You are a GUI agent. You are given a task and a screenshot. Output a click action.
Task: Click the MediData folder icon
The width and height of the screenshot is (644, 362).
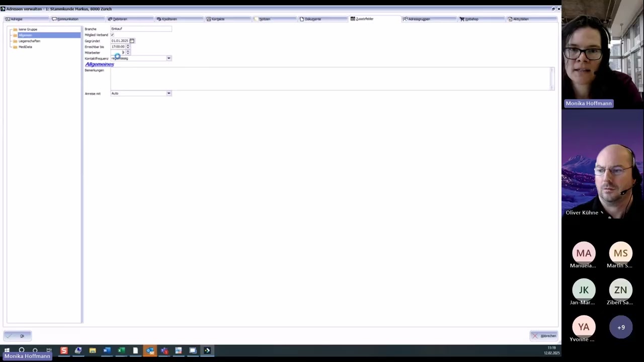pos(15,47)
